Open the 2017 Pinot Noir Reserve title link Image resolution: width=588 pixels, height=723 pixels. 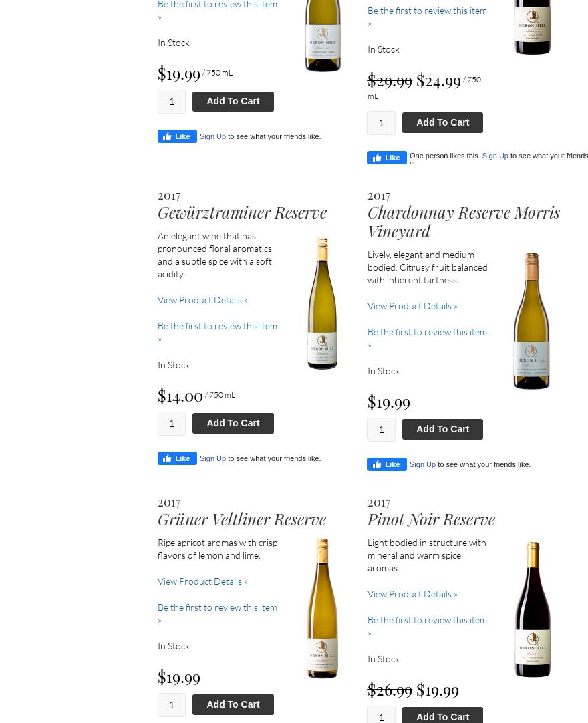[431, 519]
